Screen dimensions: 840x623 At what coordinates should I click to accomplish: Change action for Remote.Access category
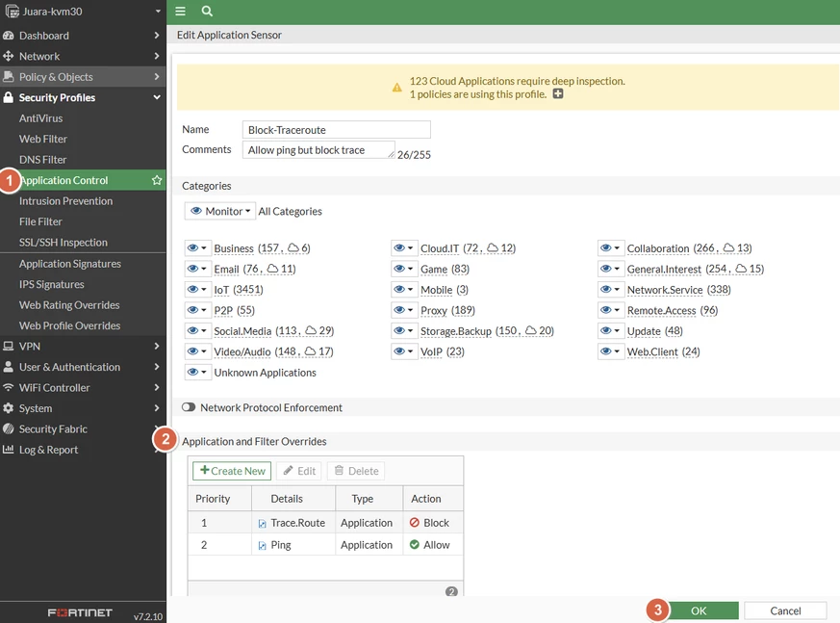pos(611,310)
